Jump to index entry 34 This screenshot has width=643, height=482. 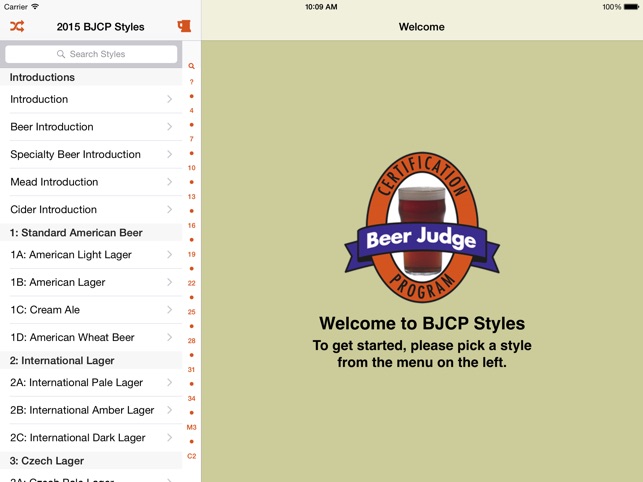pos(192,398)
